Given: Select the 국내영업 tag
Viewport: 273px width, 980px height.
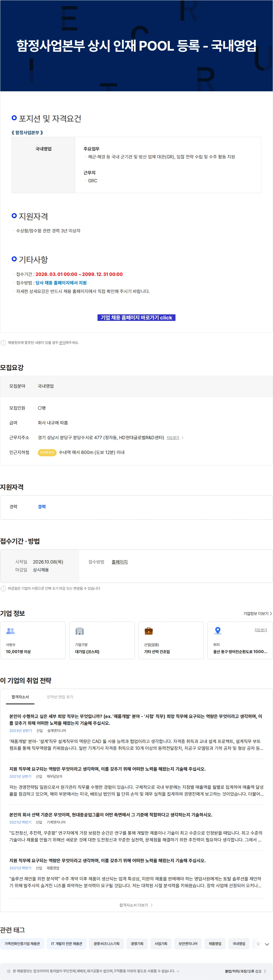Looking at the screenshot, I should tap(239, 944).
